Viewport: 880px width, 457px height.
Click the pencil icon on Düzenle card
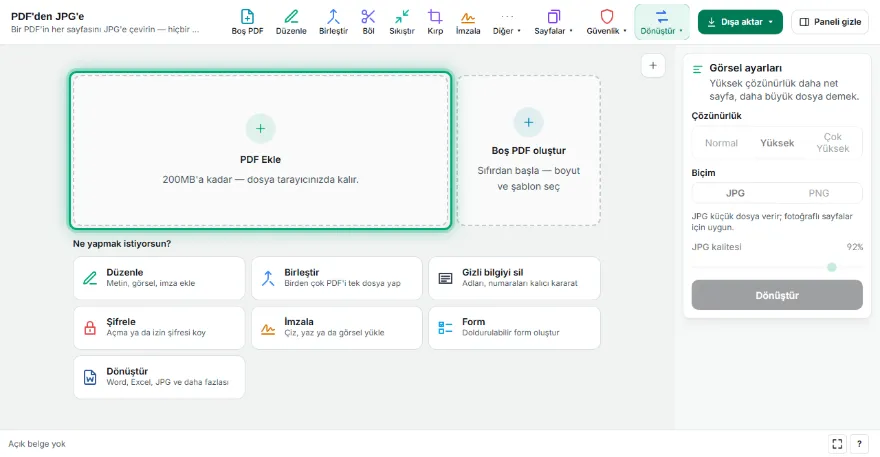tap(90, 278)
